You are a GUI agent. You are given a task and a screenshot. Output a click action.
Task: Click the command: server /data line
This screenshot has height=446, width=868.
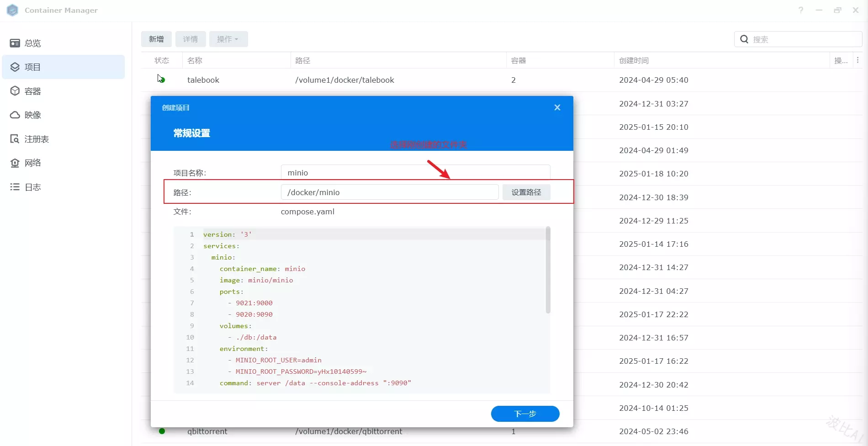(x=315, y=383)
